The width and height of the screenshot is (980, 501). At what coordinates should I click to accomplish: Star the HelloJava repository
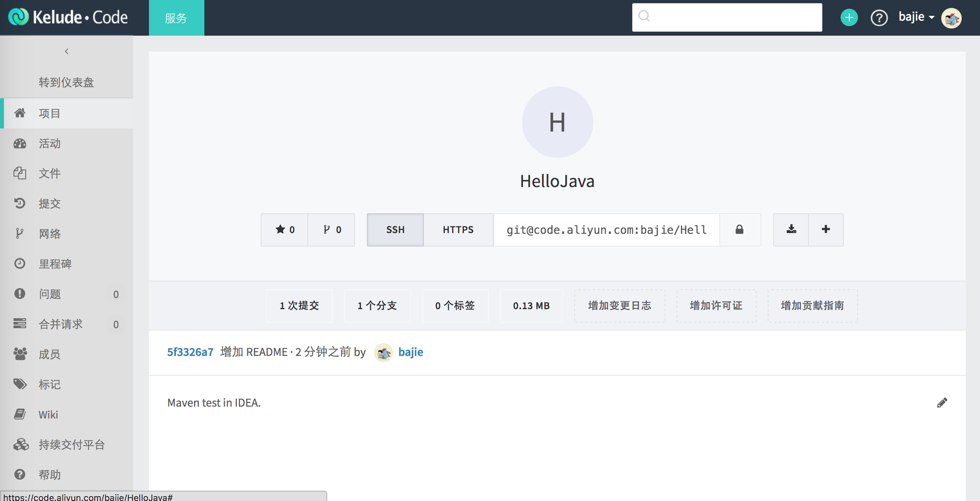pos(284,229)
